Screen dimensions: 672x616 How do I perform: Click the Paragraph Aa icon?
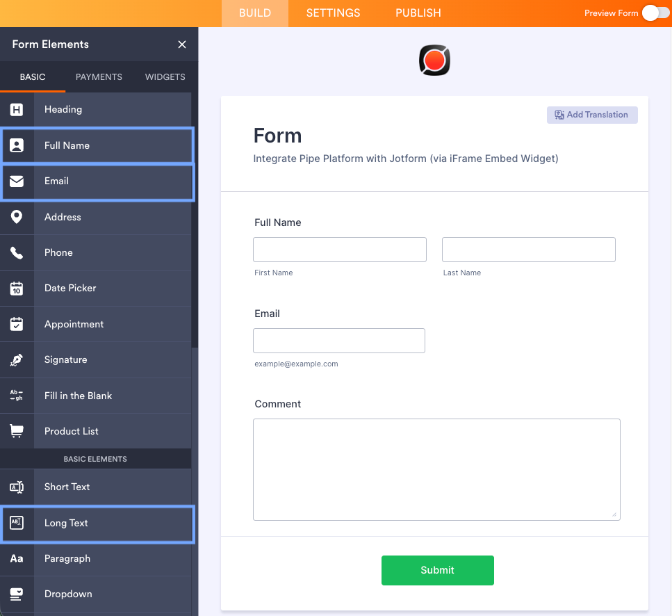[16, 558]
